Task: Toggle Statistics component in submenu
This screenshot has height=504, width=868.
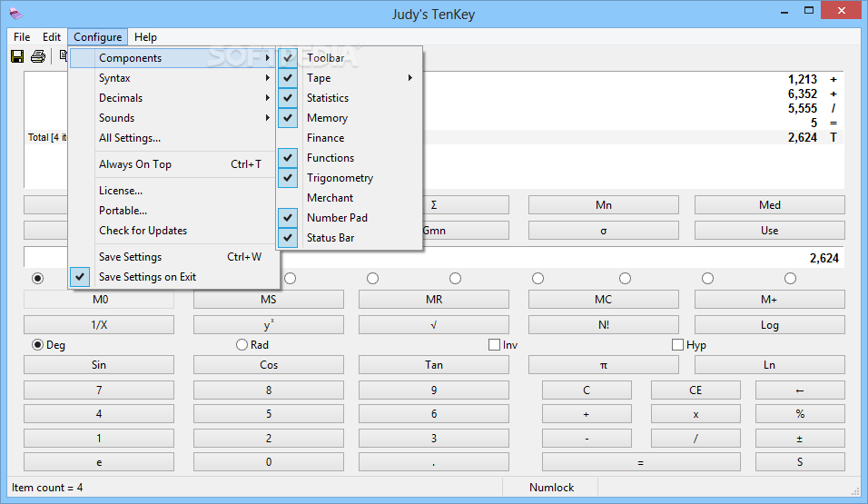Action: coord(350,98)
